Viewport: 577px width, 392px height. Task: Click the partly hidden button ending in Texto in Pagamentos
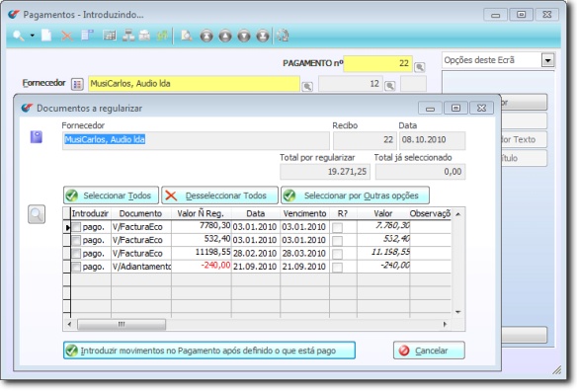pos(524,139)
